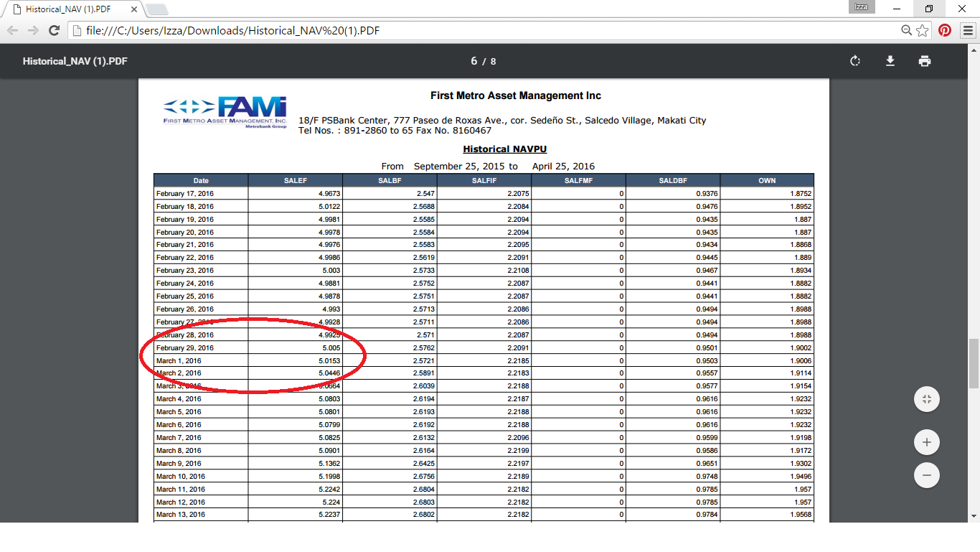Click the SALFIF column header
The height and width of the screenshot is (552, 980).
[484, 181]
